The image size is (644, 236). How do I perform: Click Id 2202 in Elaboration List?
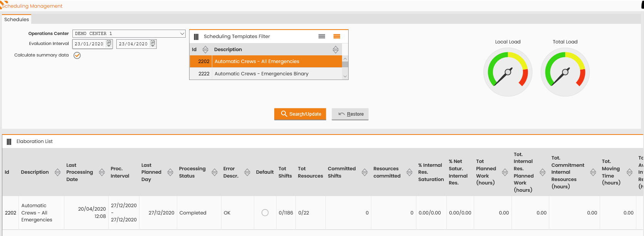point(10,213)
